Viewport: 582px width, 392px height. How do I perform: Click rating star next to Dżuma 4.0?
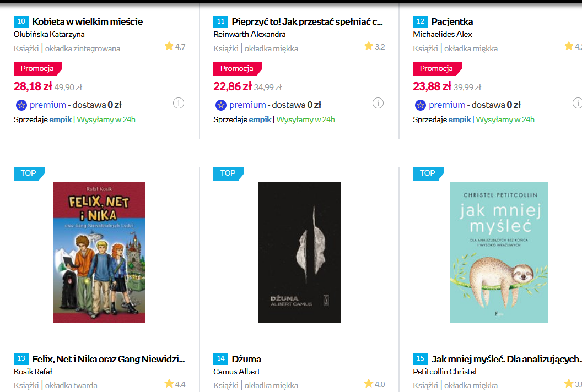pyautogui.click(x=368, y=383)
